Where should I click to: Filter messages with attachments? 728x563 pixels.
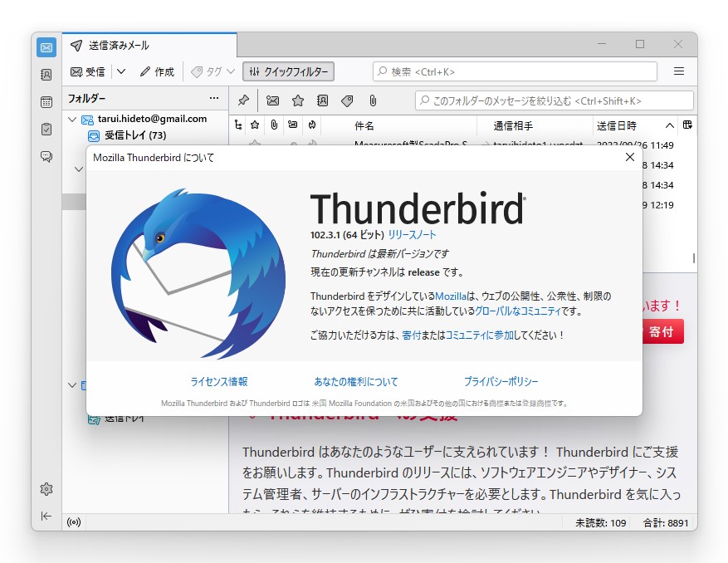click(372, 100)
